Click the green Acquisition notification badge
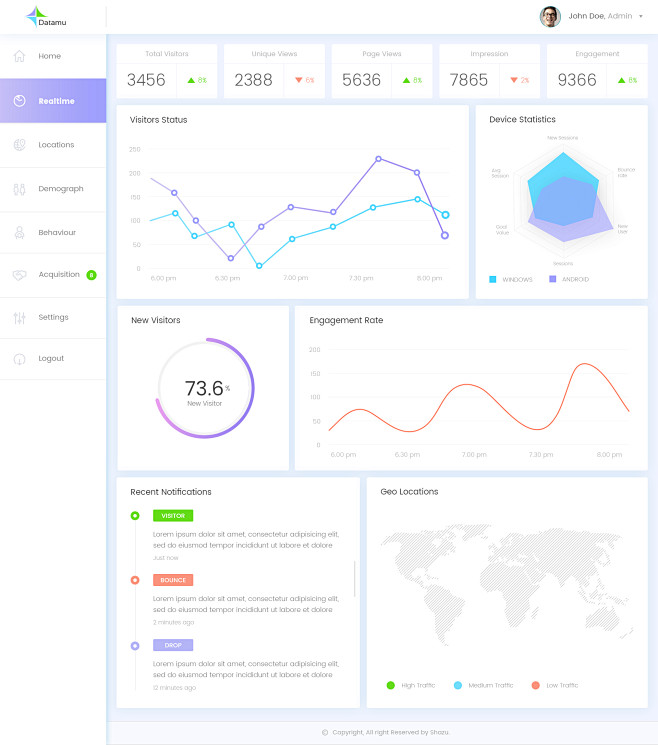The image size is (658, 745). click(91, 275)
